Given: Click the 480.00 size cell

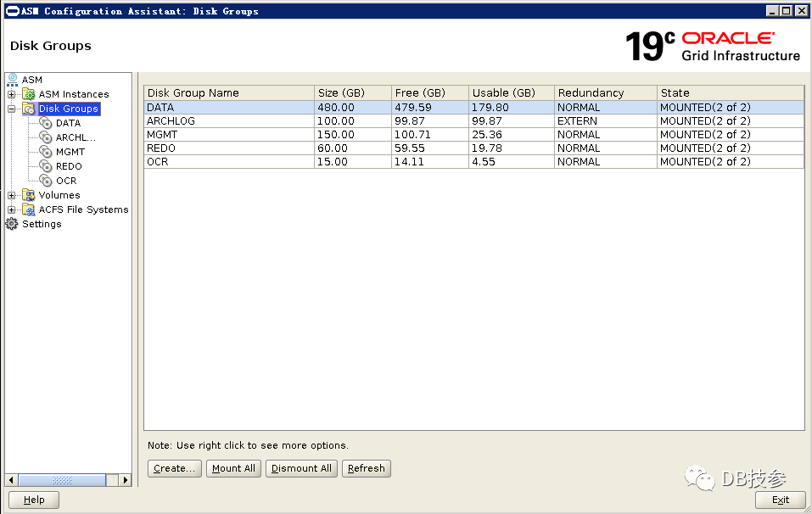Looking at the screenshot, I should [353, 108].
